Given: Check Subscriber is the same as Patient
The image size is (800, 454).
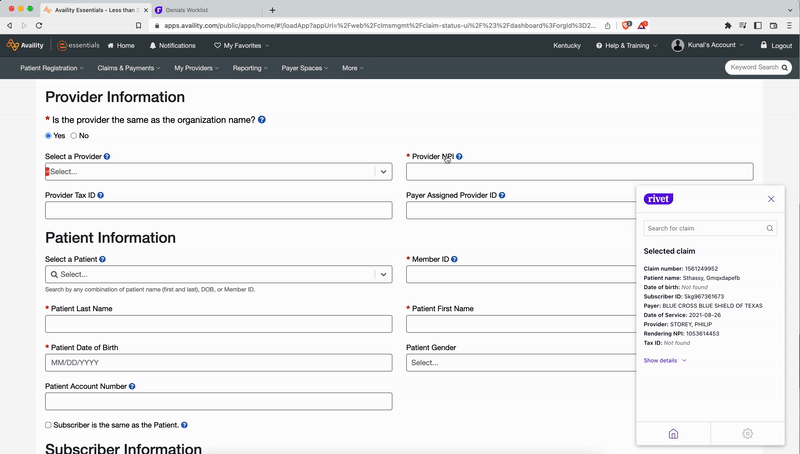Looking at the screenshot, I should (48, 425).
